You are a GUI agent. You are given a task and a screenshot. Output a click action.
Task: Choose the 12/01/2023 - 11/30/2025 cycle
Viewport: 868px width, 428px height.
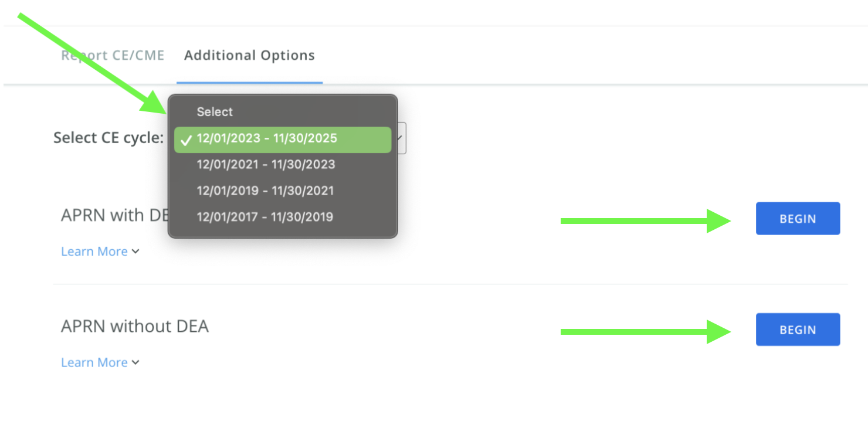click(x=267, y=138)
